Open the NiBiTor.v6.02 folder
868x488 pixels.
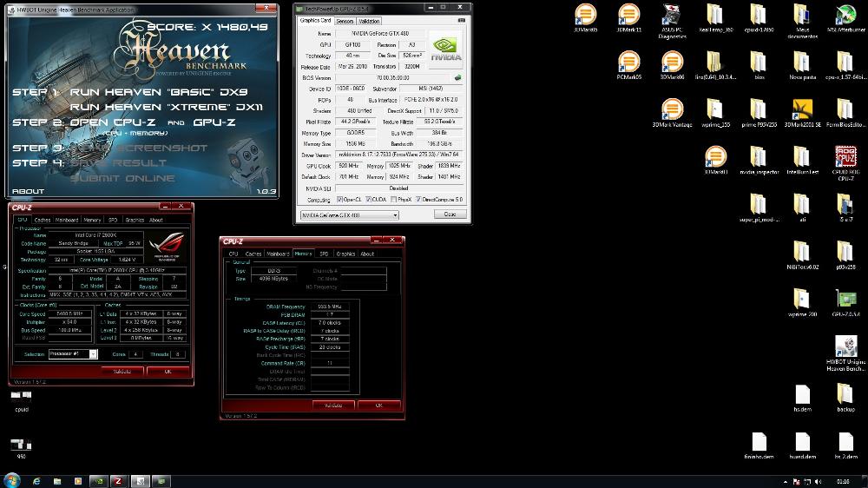802,255
